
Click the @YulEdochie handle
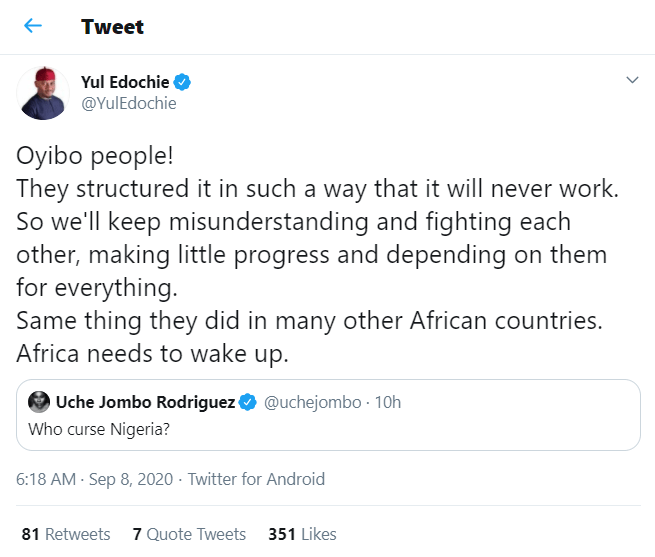click(128, 103)
